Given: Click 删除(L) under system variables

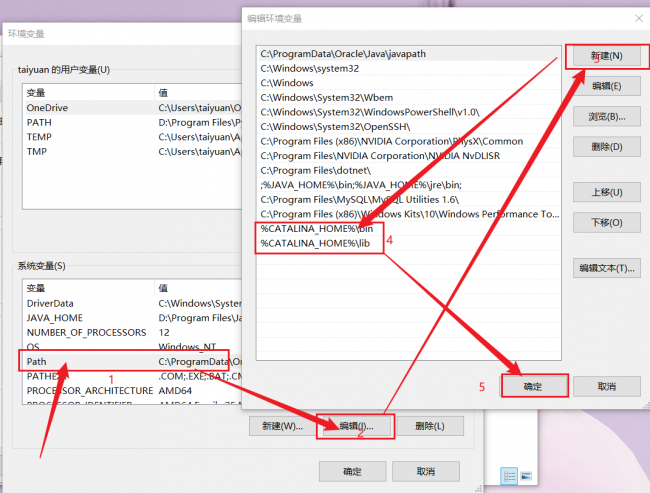Looking at the screenshot, I should (x=430, y=426).
